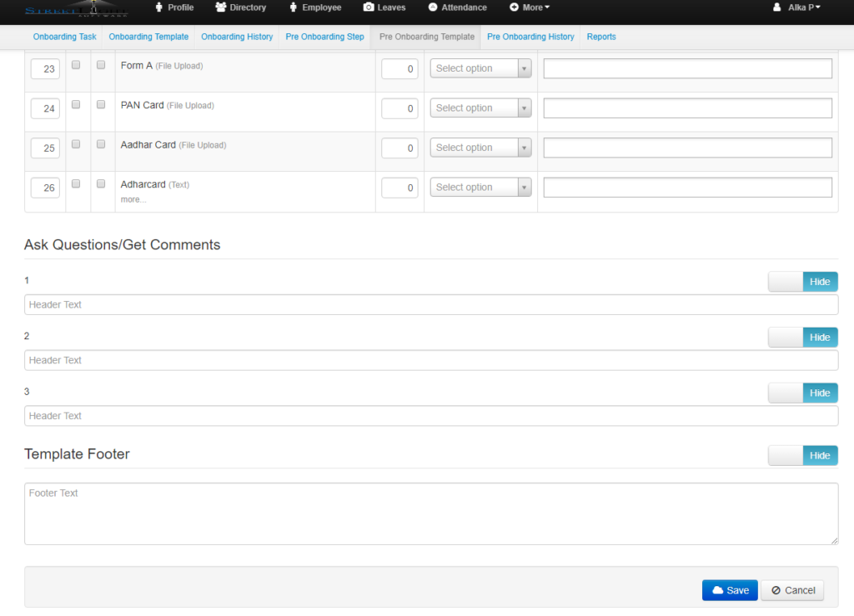Click the Cancel button
Image resolution: width=854 pixels, height=616 pixels.
coord(791,590)
